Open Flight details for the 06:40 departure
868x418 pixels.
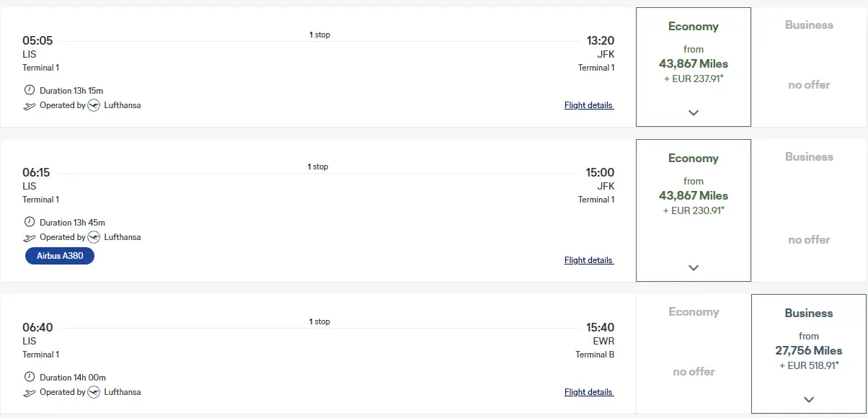pos(589,392)
